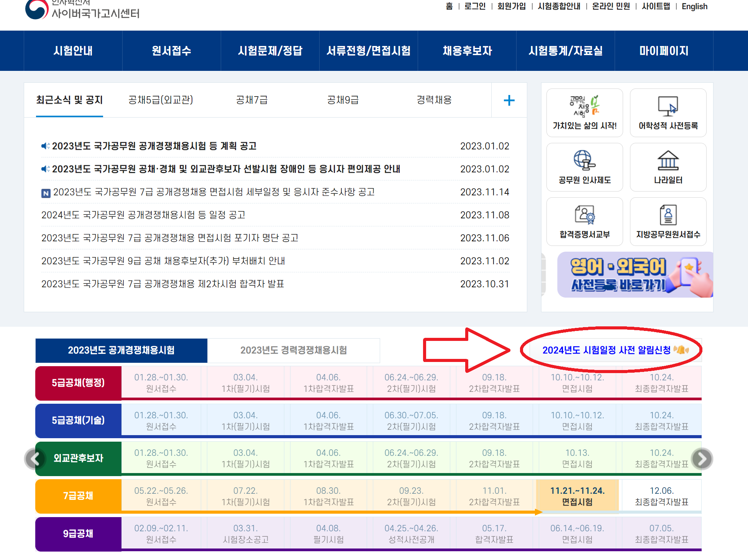Expand the notice list with the plus button
Screen dimensions: 748x560
click(x=509, y=100)
